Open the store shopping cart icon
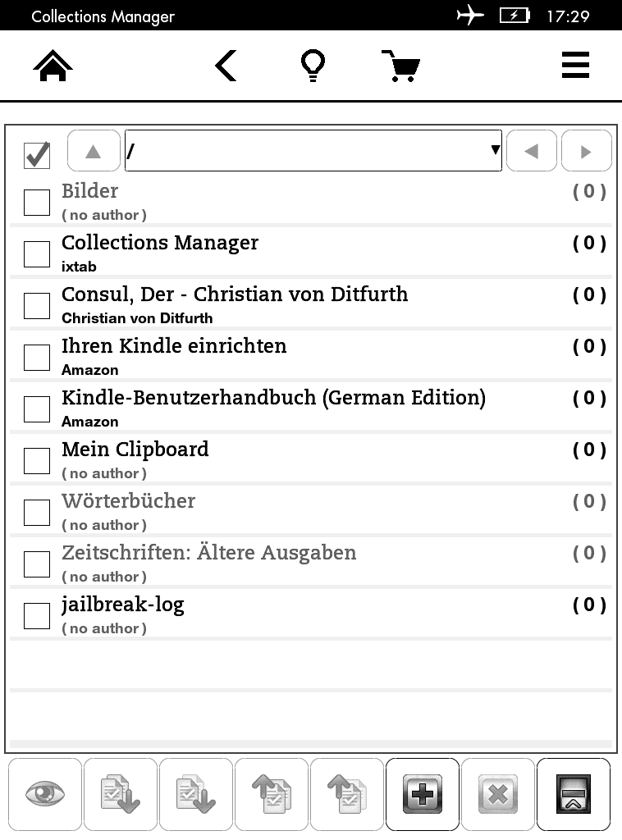The image size is (622, 840). click(400, 66)
